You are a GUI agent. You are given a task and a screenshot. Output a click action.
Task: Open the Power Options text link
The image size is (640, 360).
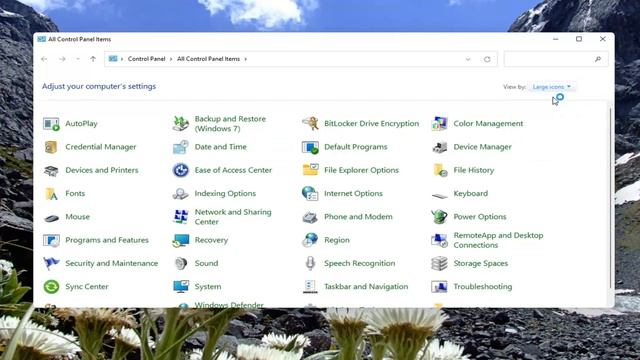pyautogui.click(x=480, y=217)
